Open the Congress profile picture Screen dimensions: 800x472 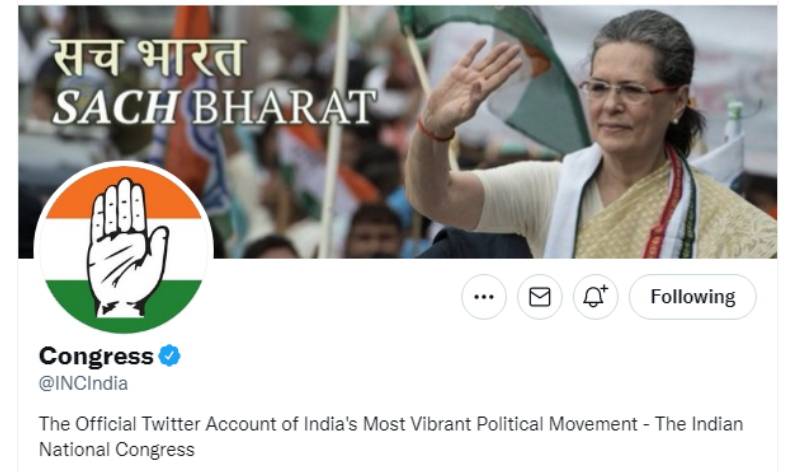[x=124, y=247]
